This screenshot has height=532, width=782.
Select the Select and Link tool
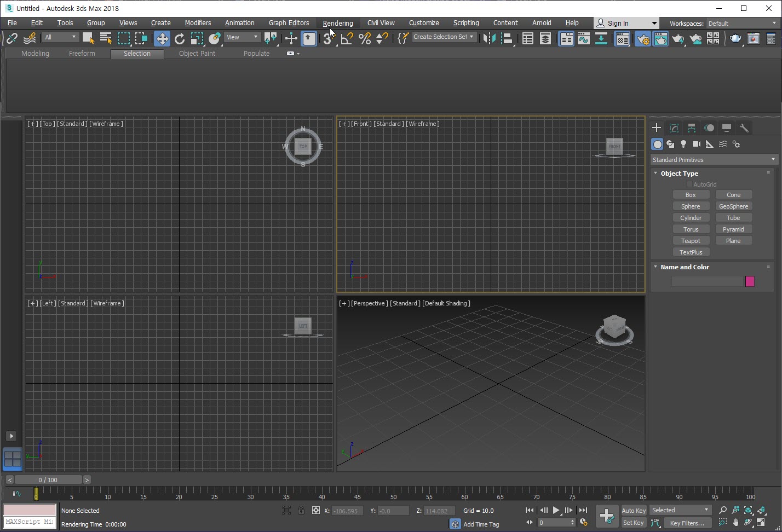[x=12, y=38]
